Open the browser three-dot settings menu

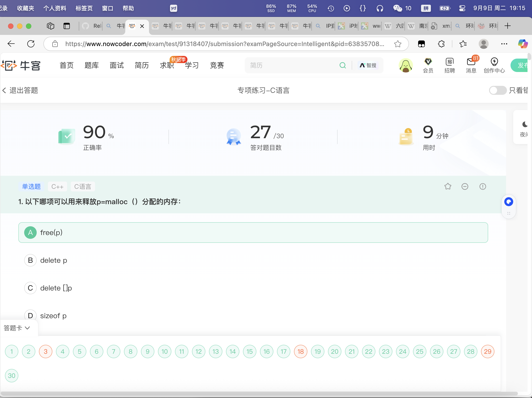tap(504, 44)
